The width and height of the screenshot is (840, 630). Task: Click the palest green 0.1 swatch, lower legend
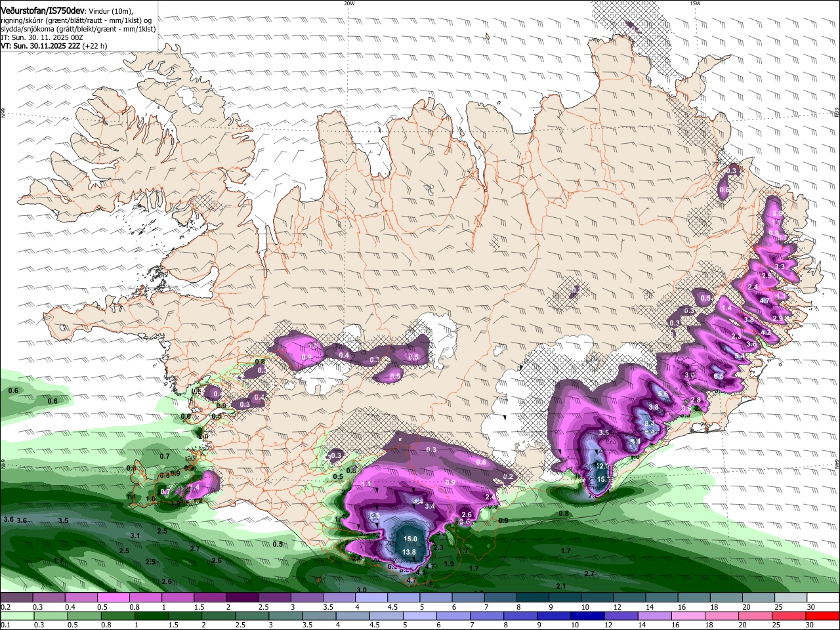16,616
